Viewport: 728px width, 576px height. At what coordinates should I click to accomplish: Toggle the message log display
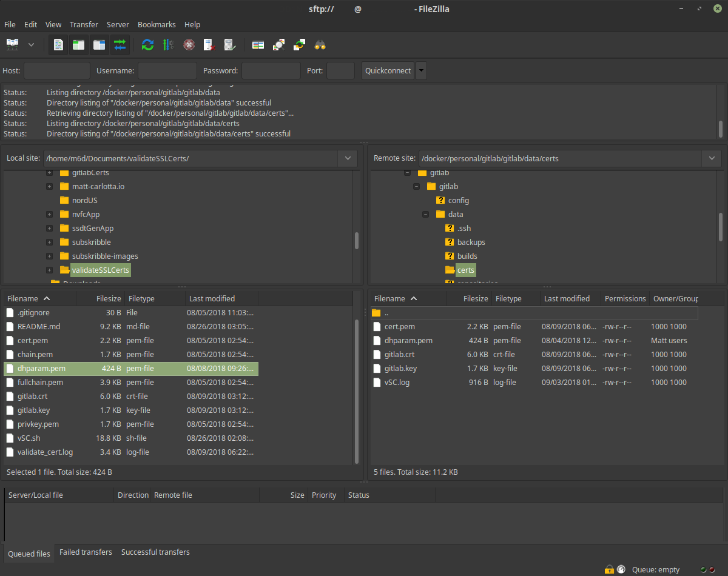[58, 44]
